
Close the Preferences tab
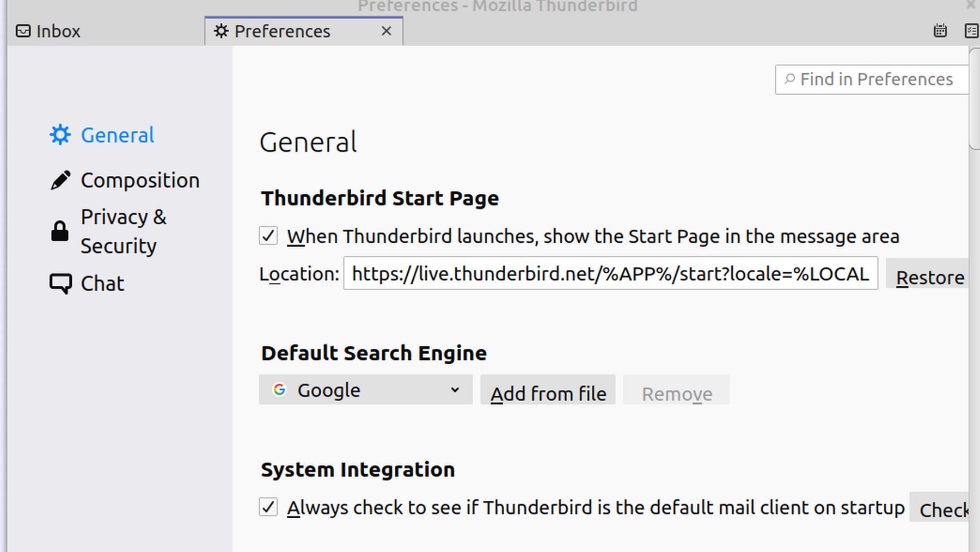point(387,31)
